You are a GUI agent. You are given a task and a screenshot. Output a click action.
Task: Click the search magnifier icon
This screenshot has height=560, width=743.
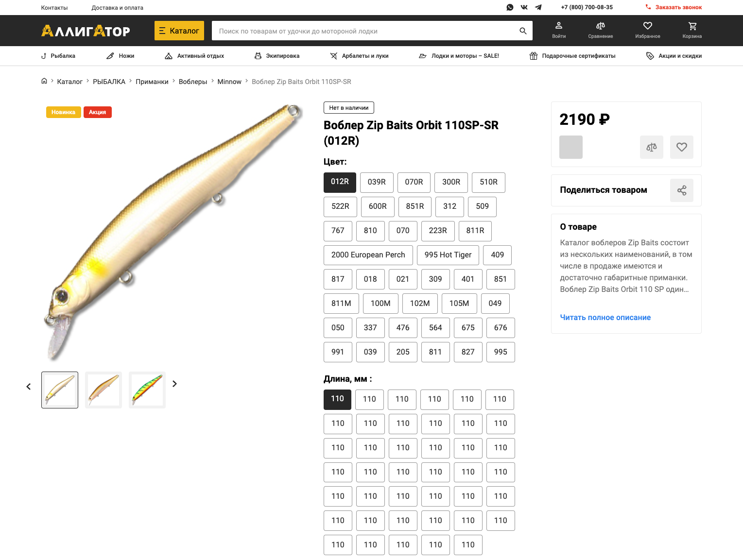coord(523,31)
